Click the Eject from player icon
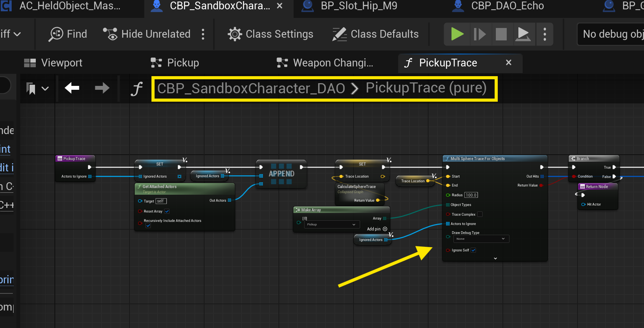This screenshot has height=328, width=644. pyautogui.click(x=523, y=34)
